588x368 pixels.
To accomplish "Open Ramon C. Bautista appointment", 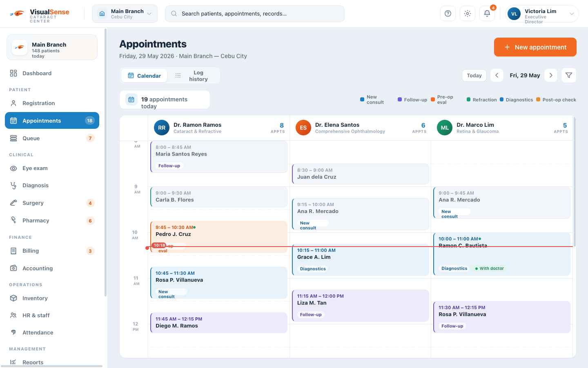I will coord(502,254).
